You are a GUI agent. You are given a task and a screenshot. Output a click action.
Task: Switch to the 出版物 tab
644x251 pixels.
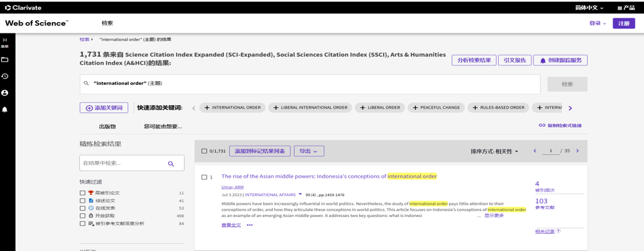(x=107, y=127)
